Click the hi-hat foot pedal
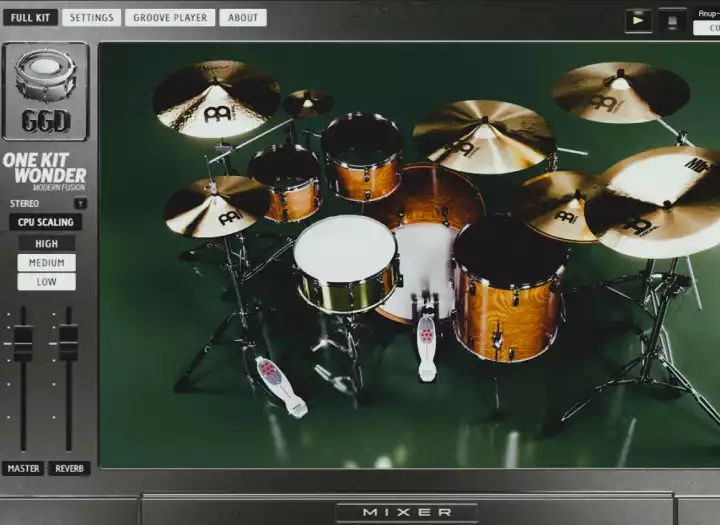Screen dimensions: 720x525 pyautogui.click(x=279, y=384)
